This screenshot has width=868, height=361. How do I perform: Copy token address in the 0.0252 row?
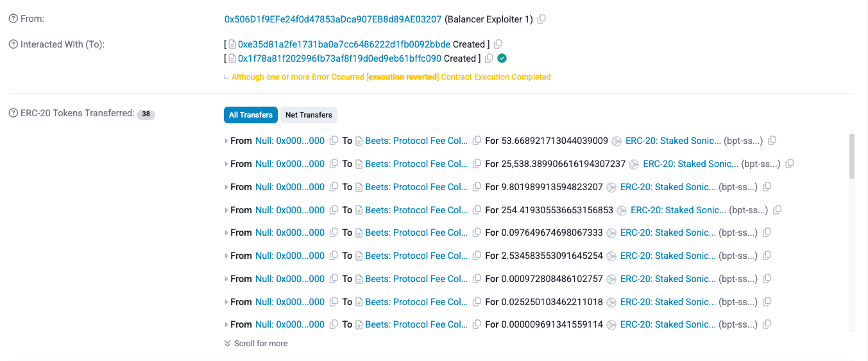point(767,302)
